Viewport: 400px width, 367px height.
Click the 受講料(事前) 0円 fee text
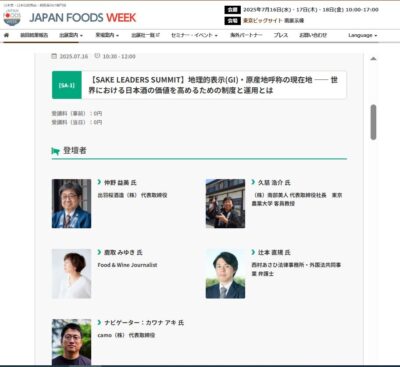[x=77, y=113]
